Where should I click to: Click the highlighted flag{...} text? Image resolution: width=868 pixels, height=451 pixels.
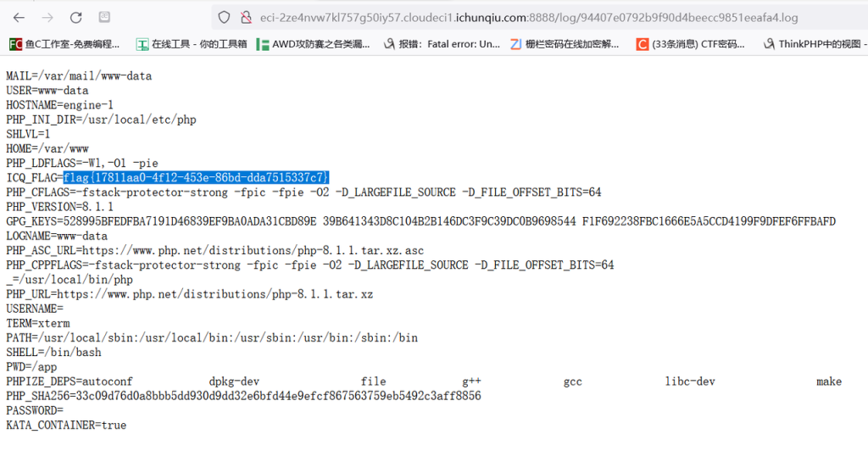coord(196,177)
